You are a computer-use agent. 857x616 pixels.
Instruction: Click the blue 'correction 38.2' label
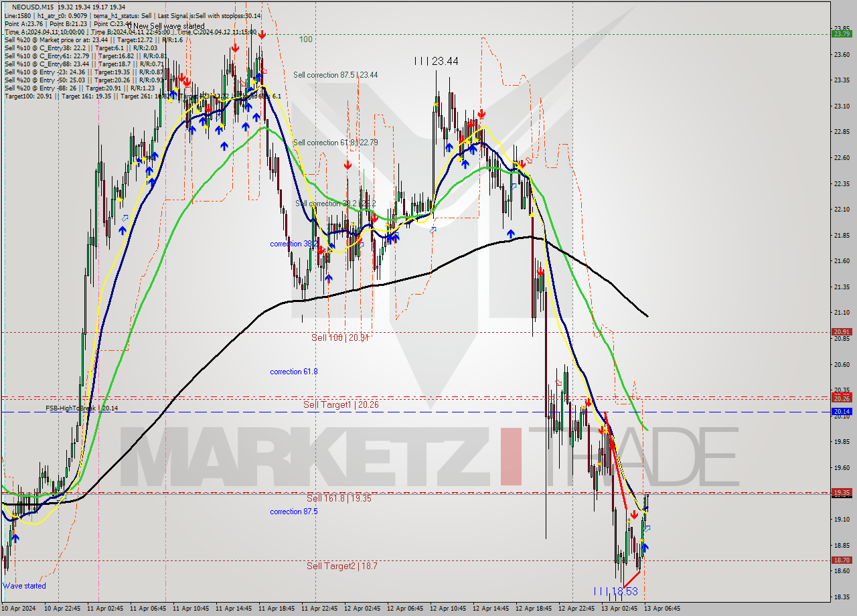(x=295, y=244)
